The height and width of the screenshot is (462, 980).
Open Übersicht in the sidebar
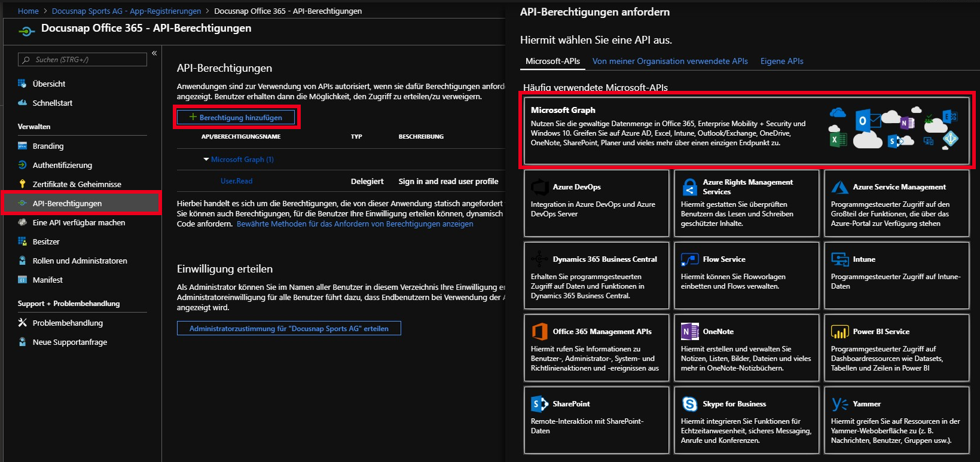click(x=49, y=84)
